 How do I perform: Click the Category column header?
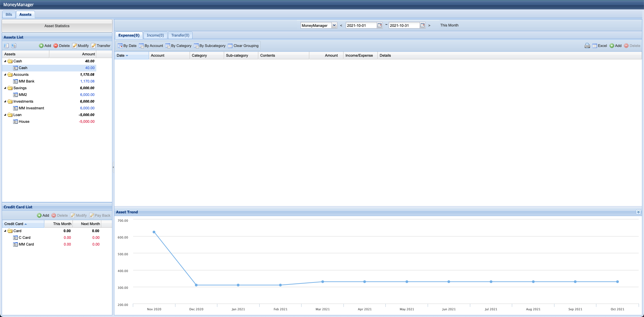coord(207,55)
